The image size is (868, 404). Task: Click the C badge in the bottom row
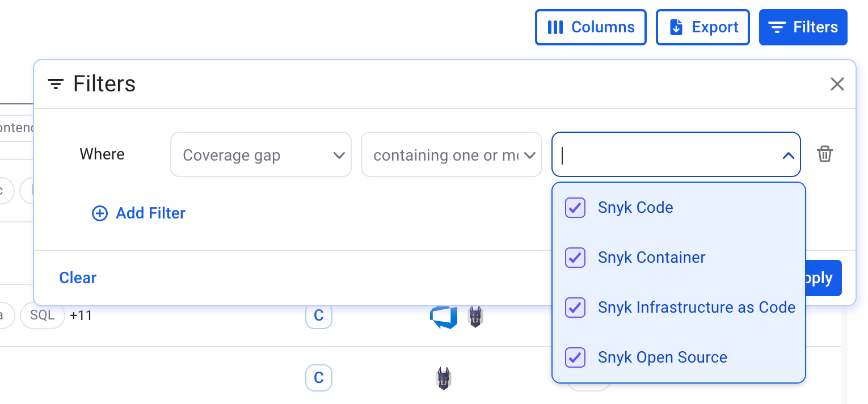318,378
